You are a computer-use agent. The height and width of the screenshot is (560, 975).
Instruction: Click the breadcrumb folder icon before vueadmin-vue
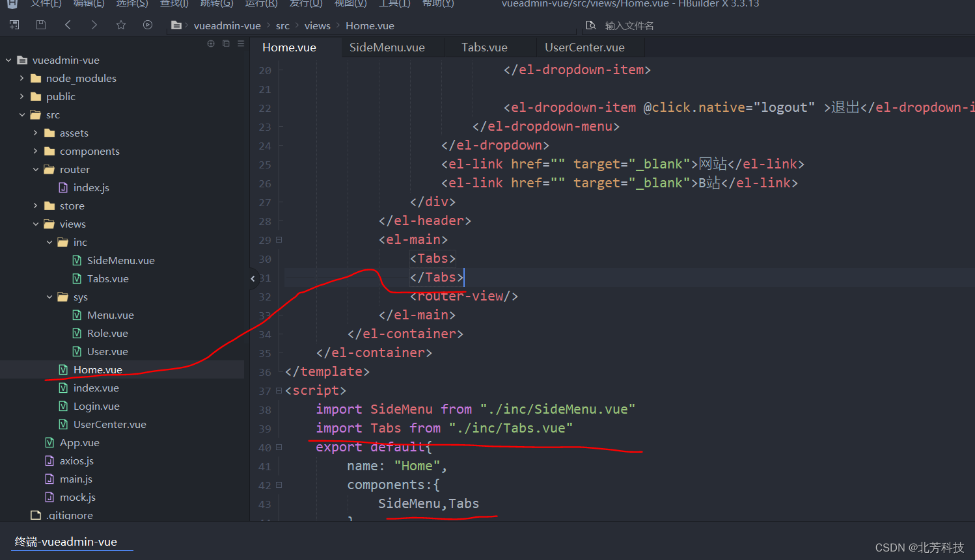point(176,25)
